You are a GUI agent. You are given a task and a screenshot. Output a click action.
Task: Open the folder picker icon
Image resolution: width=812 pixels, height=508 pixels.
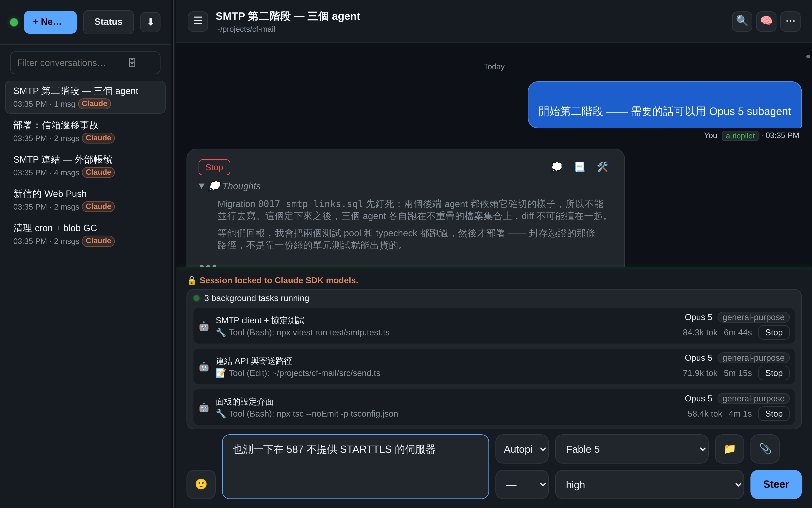point(729,449)
